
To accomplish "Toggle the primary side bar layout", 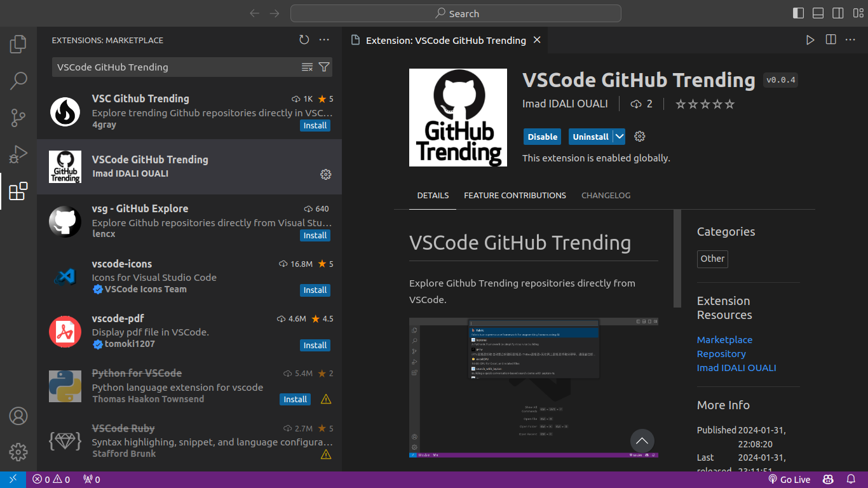I will coord(799,13).
